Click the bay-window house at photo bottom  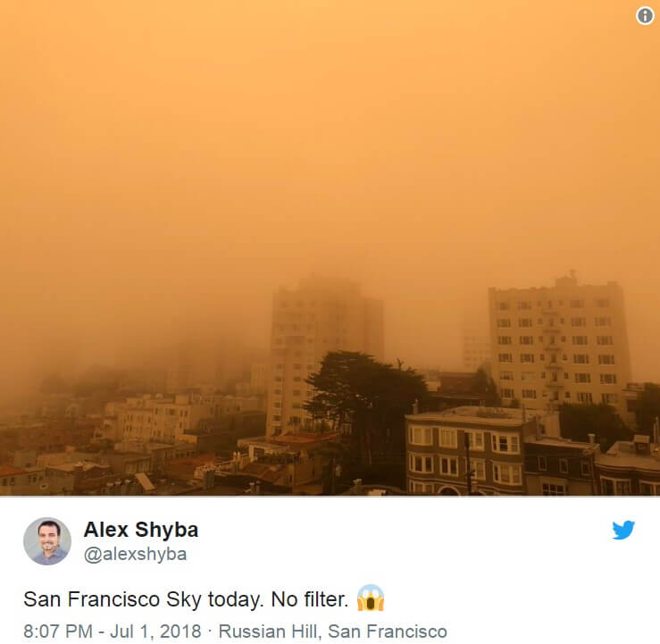point(465,451)
